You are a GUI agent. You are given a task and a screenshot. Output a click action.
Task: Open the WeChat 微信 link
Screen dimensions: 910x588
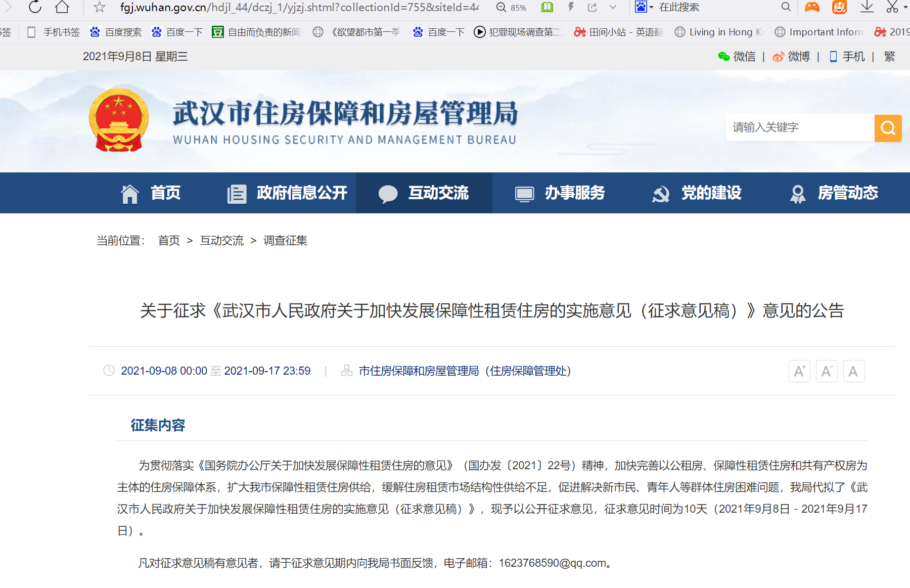pos(737,57)
